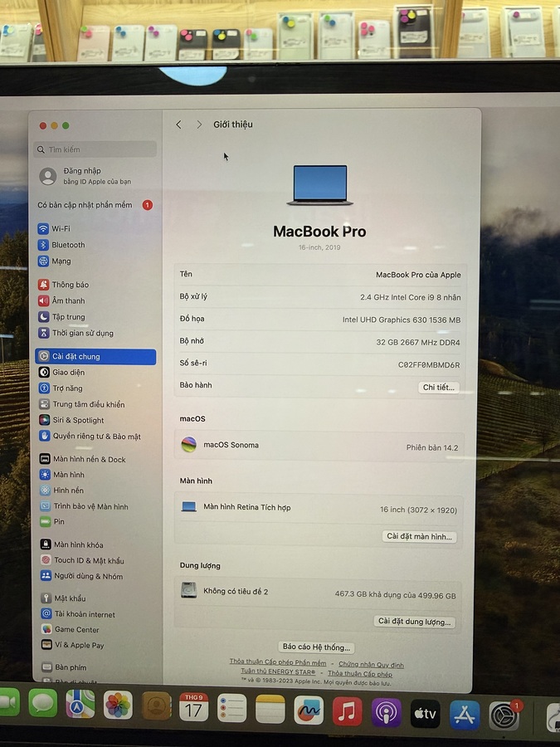
Task: Open Music app in Dock
Action: pyautogui.click(x=347, y=711)
